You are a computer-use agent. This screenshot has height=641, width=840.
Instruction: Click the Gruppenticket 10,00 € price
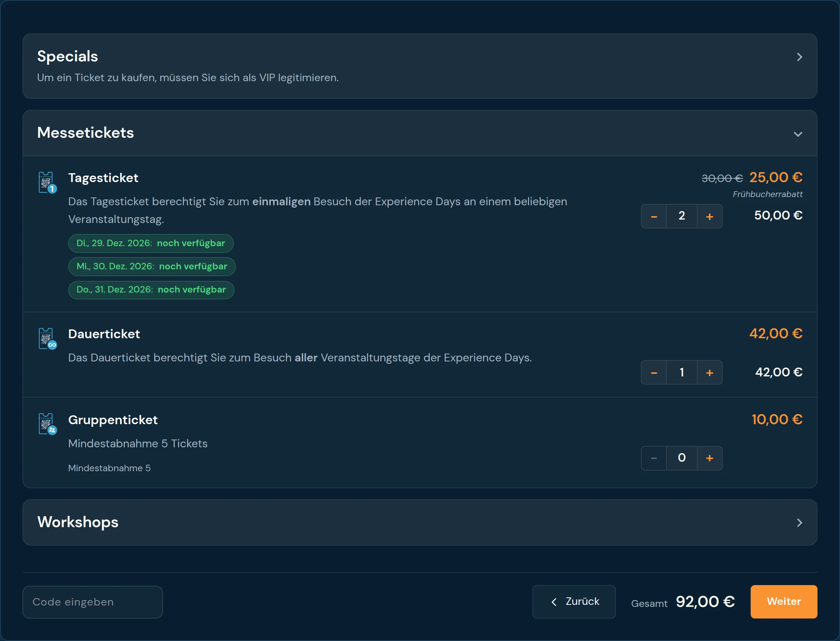(777, 419)
